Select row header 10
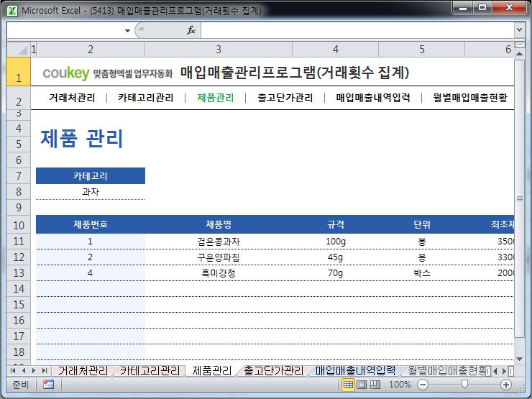 coord(18,225)
